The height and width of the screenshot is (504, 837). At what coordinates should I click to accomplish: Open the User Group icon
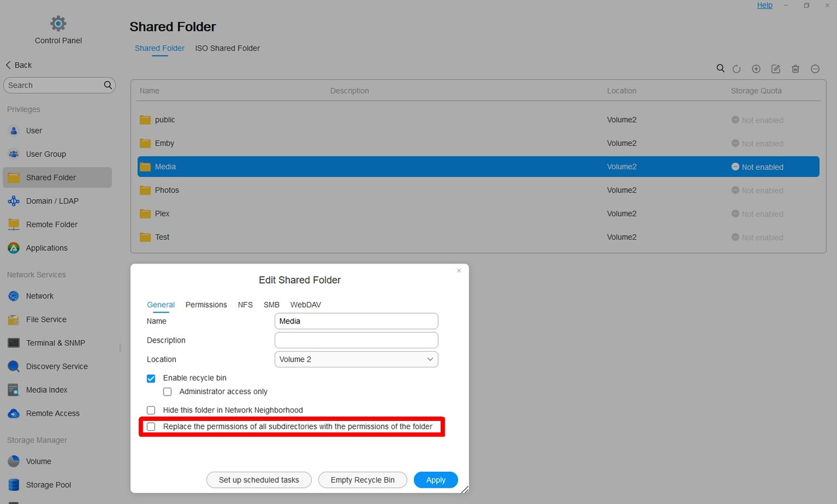coord(14,154)
